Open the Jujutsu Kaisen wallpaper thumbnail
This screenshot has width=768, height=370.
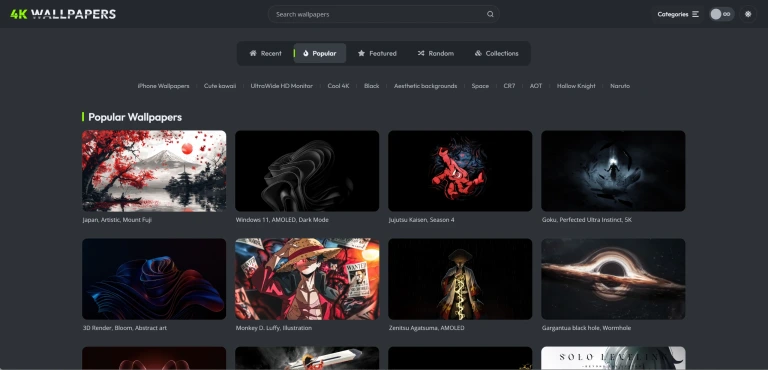pos(460,171)
